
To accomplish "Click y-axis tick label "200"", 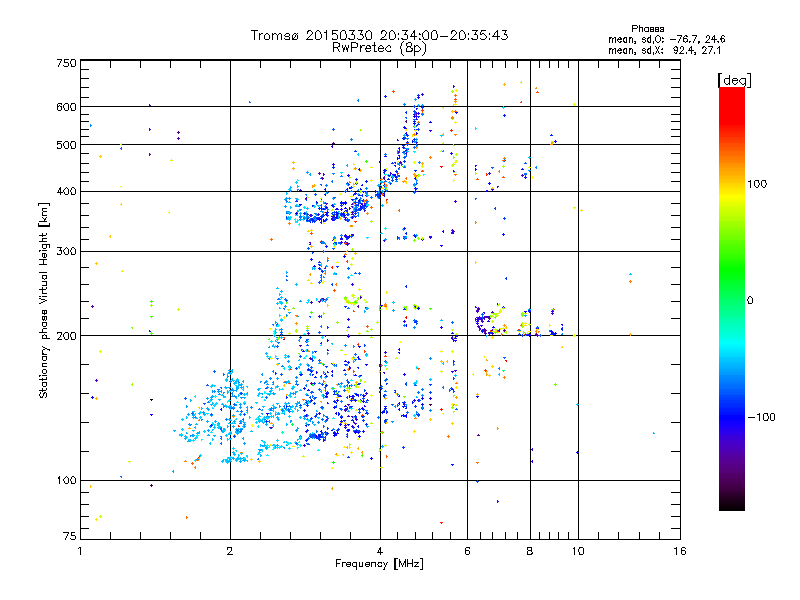I will pyautogui.click(x=66, y=336).
